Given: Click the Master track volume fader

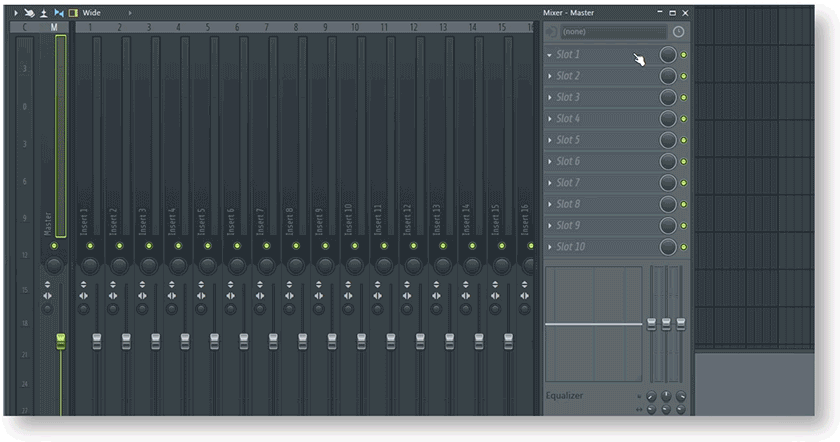Looking at the screenshot, I should [61, 341].
